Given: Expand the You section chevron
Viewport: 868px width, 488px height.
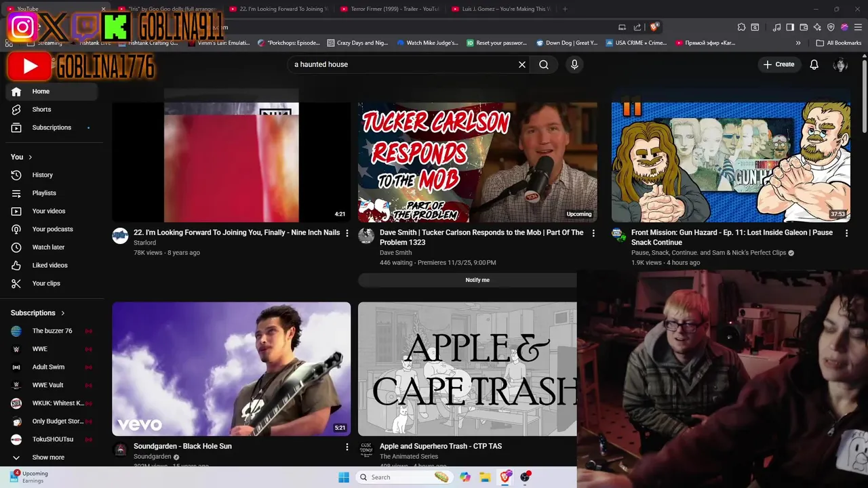Looking at the screenshot, I should click(x=30, y=157).
